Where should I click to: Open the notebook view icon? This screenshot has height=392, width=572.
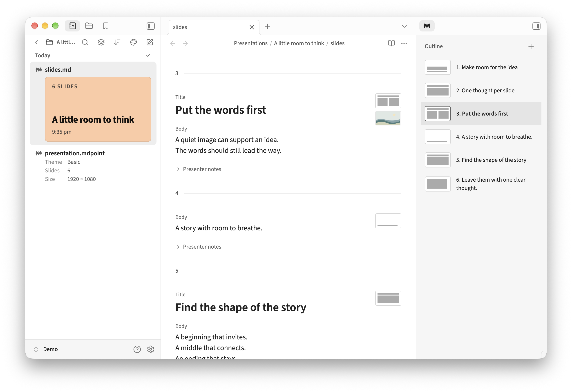coord(72,26)
